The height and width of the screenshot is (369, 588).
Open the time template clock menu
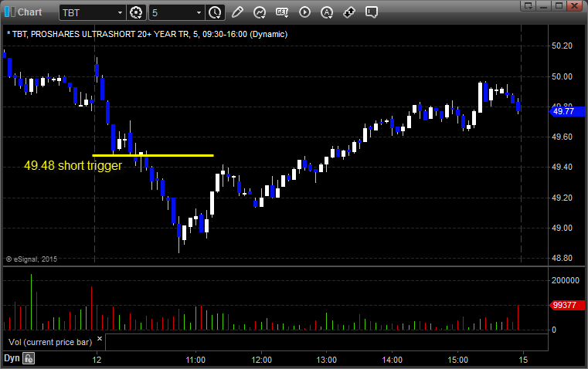216,12
